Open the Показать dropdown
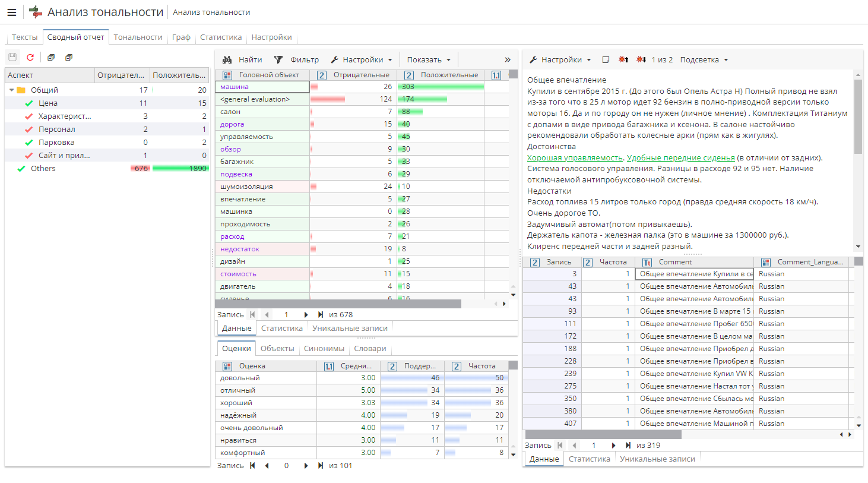Viewport: 868px width, 483px height. click(x=429, y=59)
